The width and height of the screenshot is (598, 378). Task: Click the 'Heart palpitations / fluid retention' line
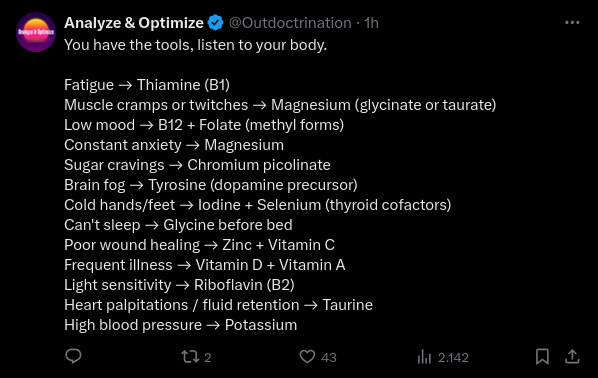pos(218,305)
